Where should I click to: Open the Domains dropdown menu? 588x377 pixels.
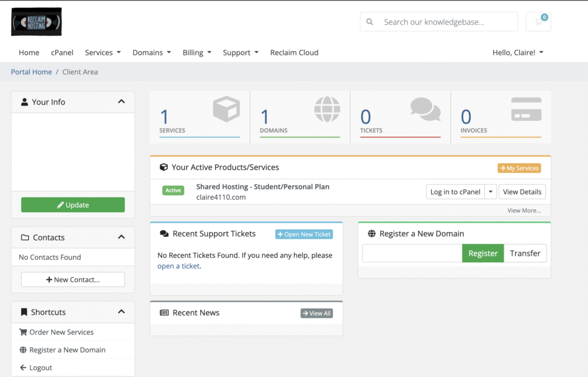pyautogui.click(x=152, y=52)
